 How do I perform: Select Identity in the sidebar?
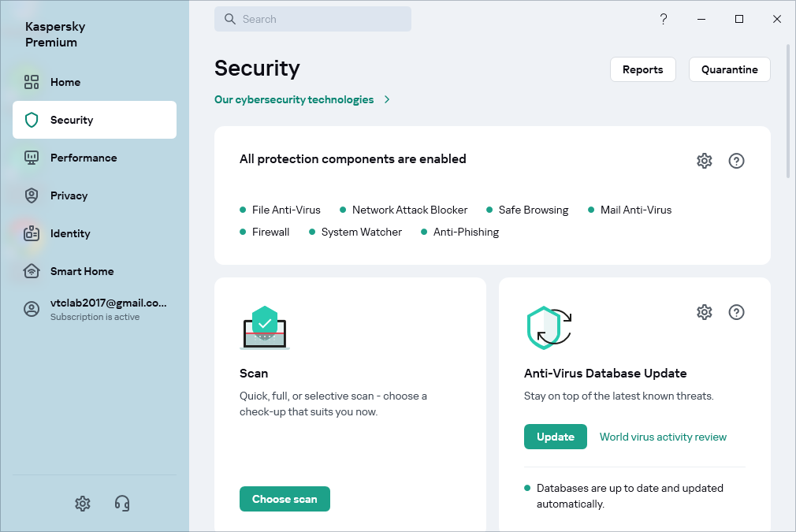coord(70,233)
